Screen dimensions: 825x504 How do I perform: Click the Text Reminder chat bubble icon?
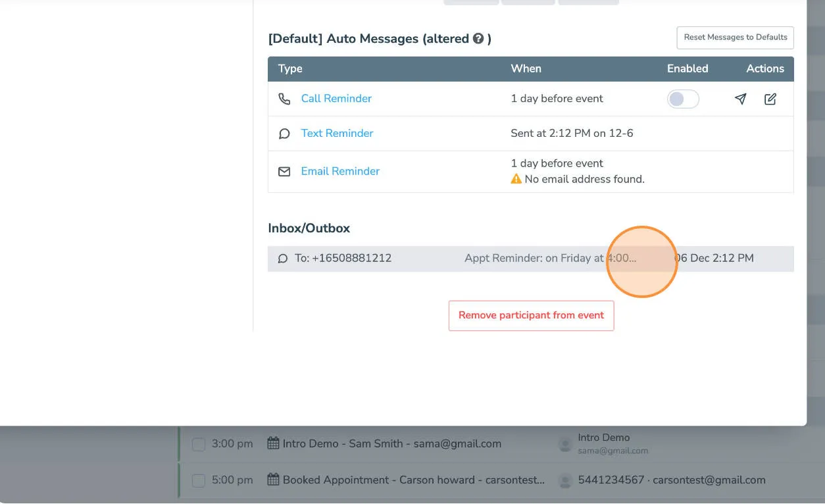pos(284,133)
